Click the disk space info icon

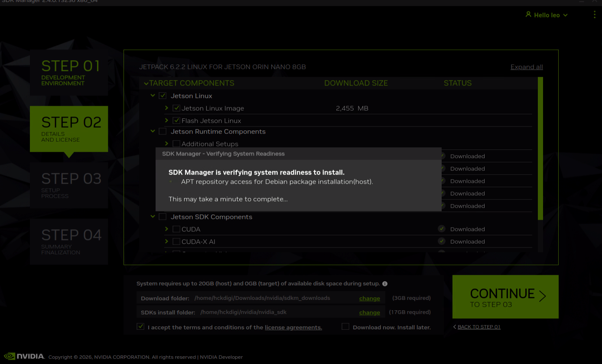385,284
